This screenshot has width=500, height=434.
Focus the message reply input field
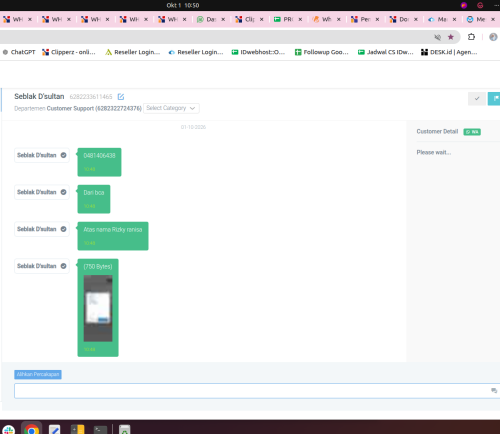coord(257,391)
